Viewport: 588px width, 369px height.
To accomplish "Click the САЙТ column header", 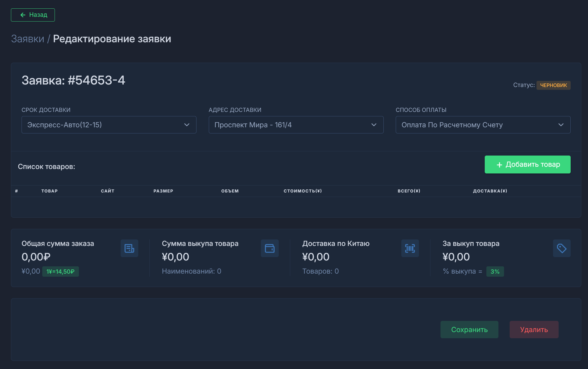I will (x=107, y=191).
